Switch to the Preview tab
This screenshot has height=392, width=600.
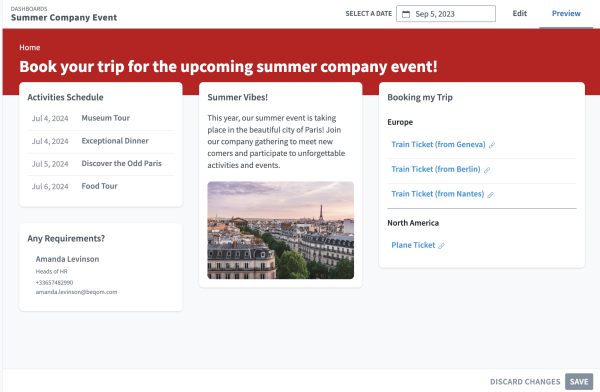tap(566, 13)
